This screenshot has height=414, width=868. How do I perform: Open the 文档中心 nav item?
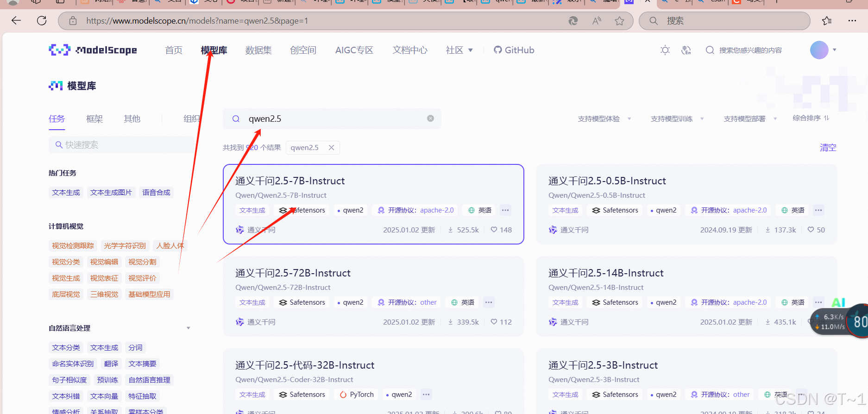click(410, 50)
